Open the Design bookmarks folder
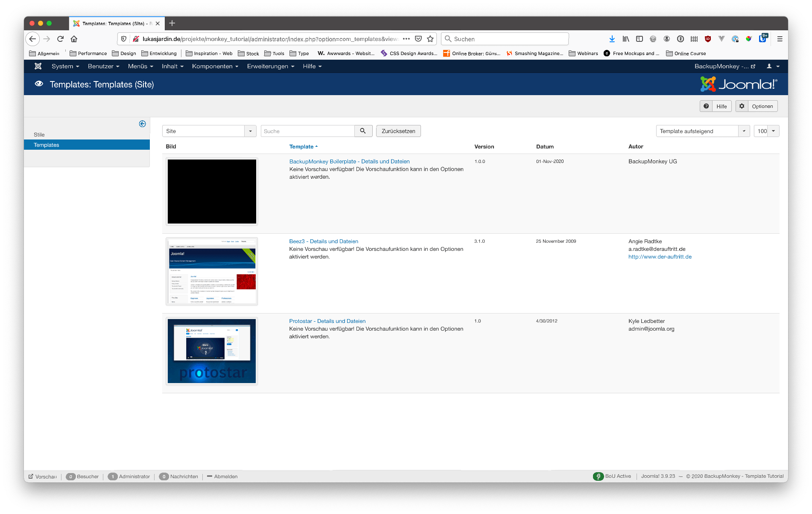This screenshot has width=812, height=514. [x=124, y=53]
